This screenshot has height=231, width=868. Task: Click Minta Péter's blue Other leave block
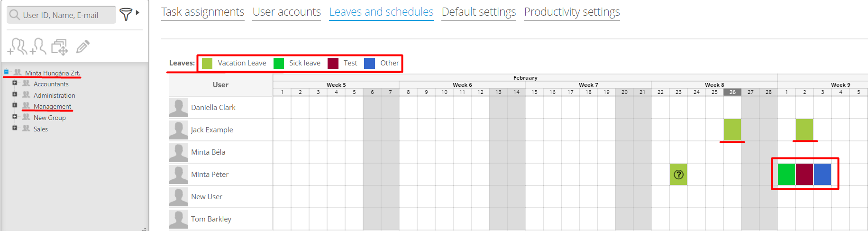(x=822, y=174)
